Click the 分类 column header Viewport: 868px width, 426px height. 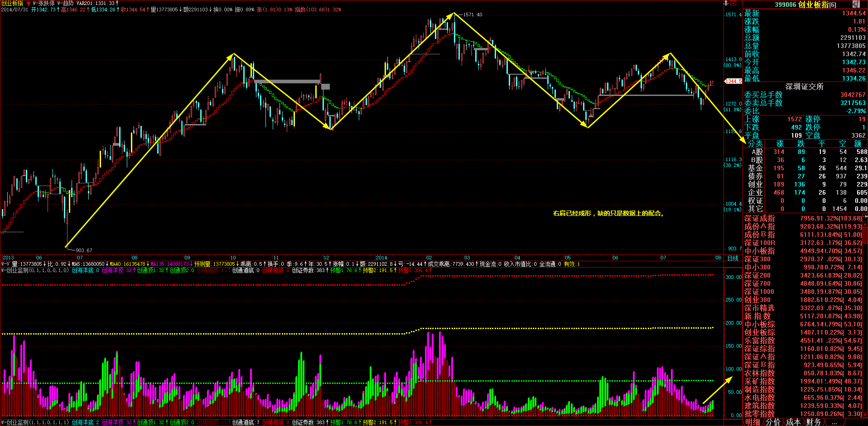point(755,144)
